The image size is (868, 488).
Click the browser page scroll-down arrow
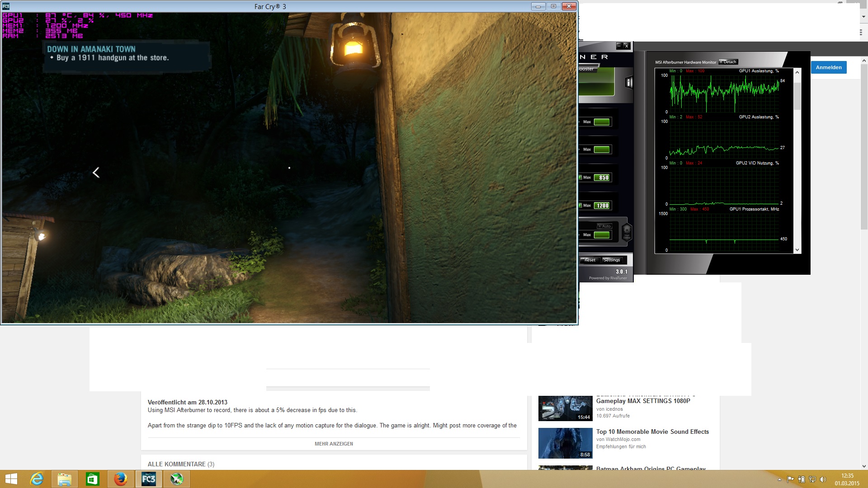[x=864, y=466]
